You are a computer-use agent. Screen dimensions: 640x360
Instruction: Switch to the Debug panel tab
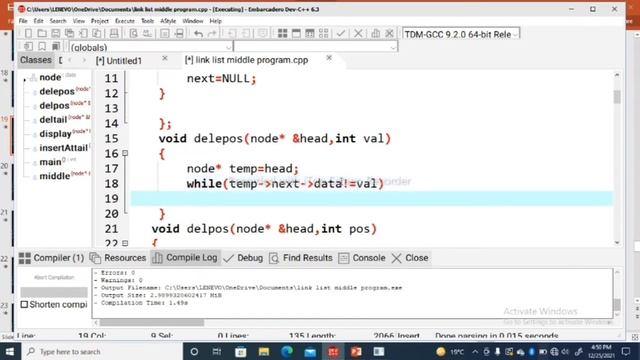pyautogui.click(x=243, y=258)
